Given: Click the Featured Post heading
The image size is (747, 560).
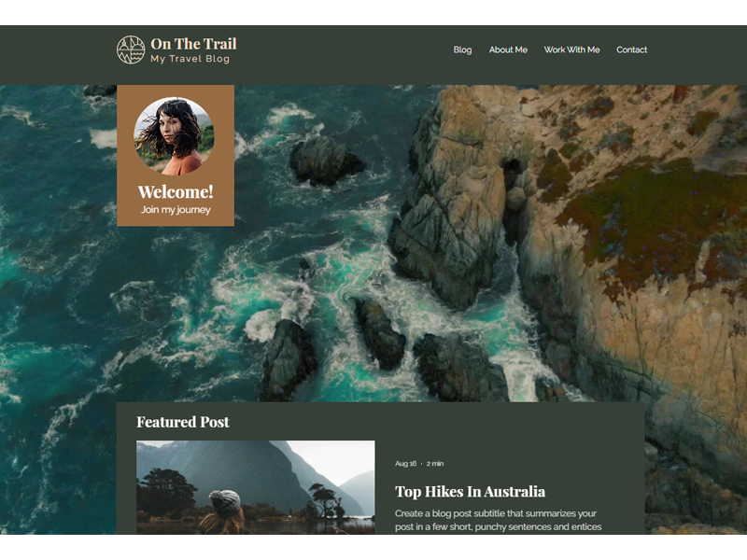Looking at the screenshot, I should (x=183, y=422).
